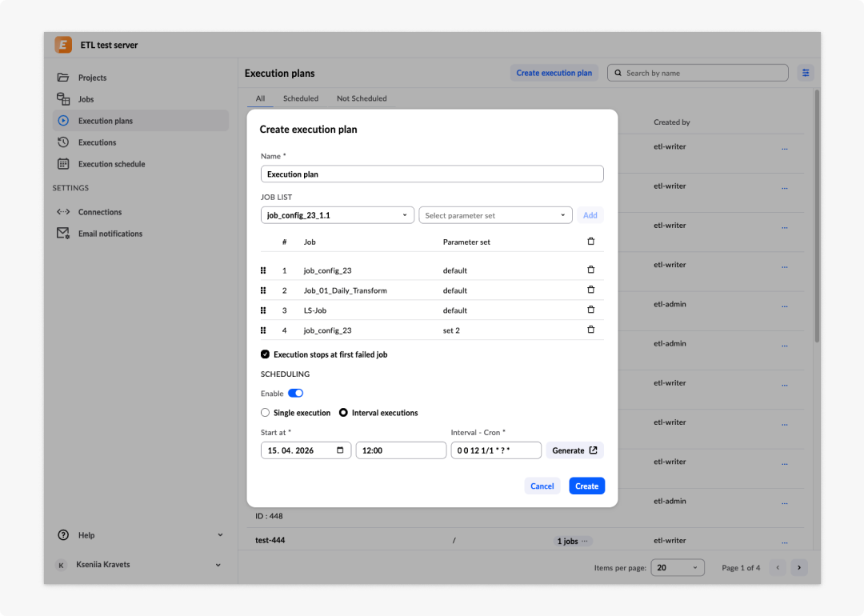Screen dimensions: 864x616
Task: Expand the Help menu chevron
Action: 220,535
